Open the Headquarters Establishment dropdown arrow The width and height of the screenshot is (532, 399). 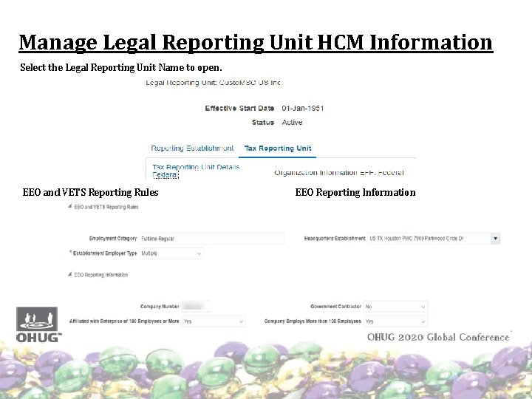(x=495, y=239)
